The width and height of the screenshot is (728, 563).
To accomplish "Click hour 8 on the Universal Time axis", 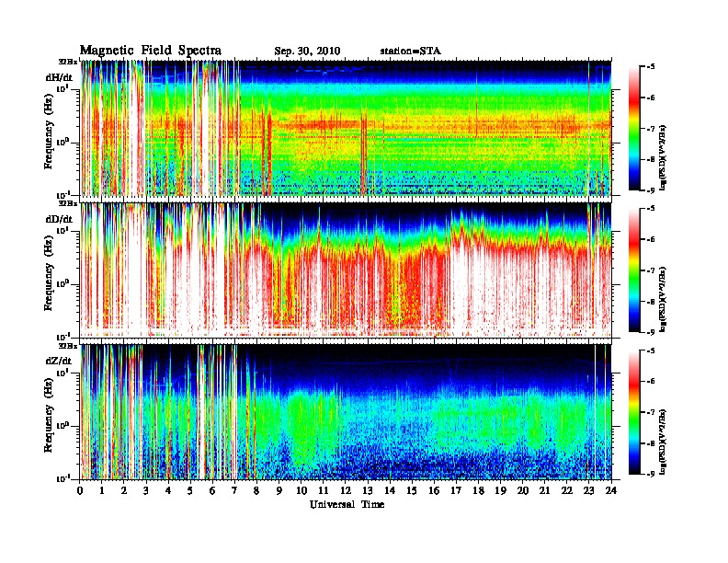I will pos(256,491).
